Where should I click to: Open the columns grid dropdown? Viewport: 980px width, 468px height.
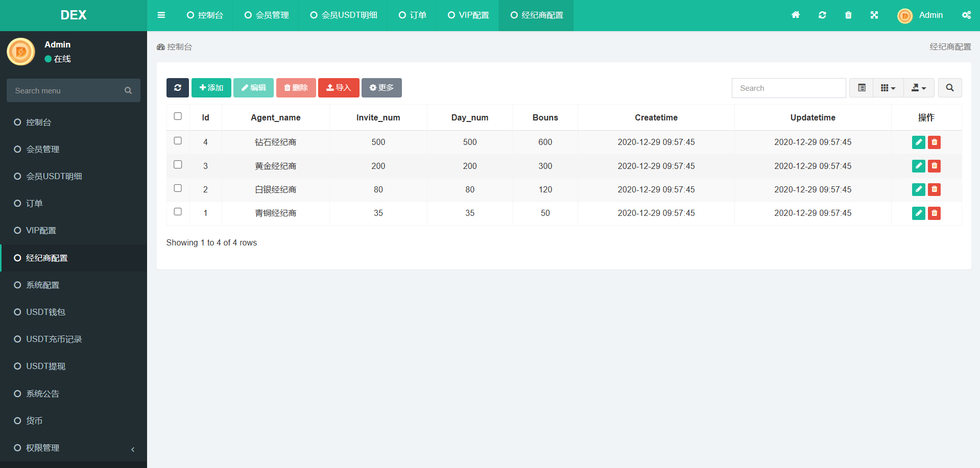click(x=888, y=88)
